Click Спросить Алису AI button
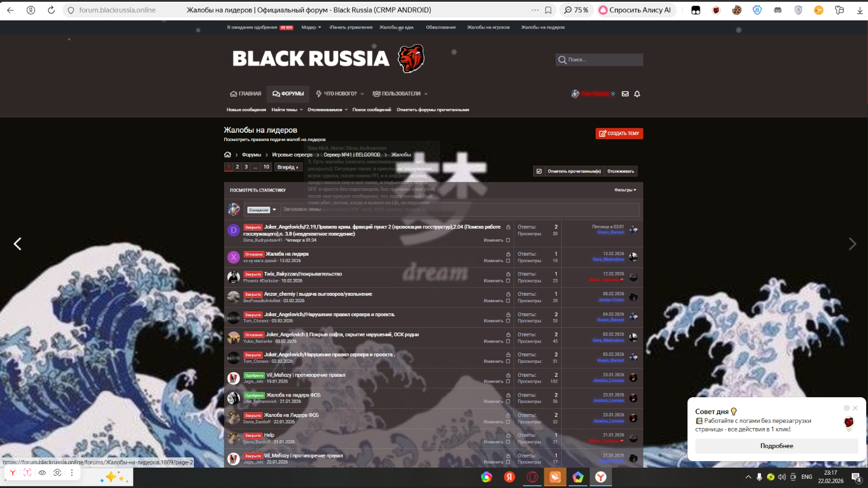 635,10
